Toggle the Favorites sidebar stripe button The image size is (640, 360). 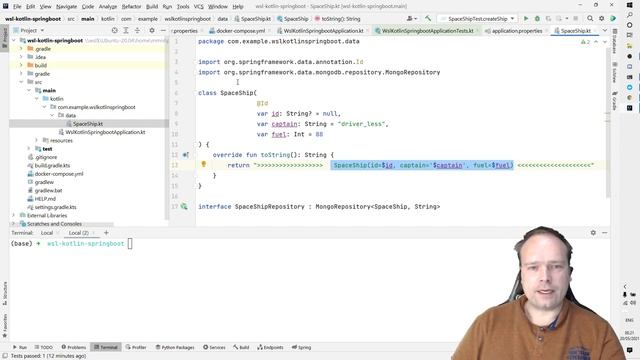(5, 326)
